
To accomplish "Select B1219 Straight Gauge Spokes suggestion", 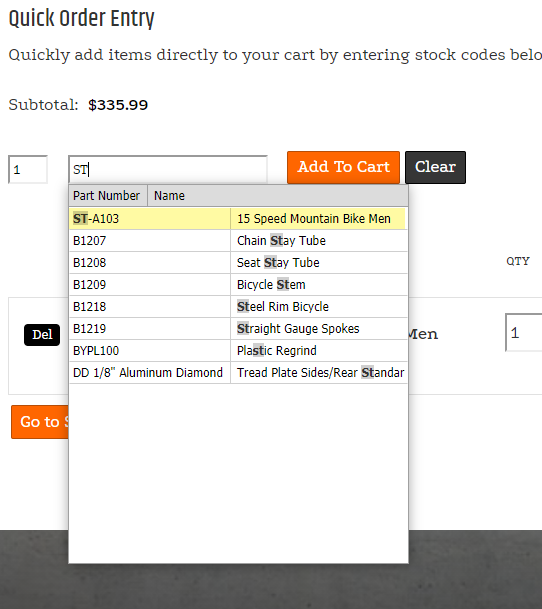I will coord(238,329).
